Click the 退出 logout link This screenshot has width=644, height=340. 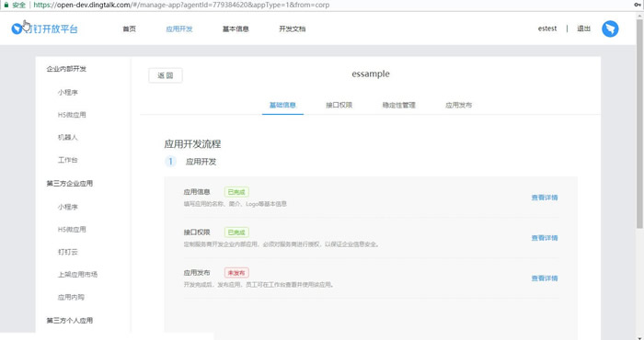coord(583,28)
